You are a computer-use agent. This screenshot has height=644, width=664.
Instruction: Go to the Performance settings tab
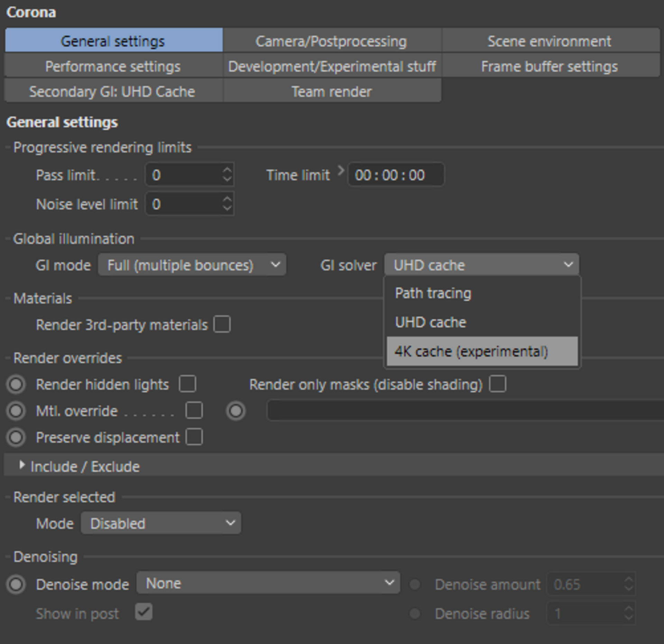pos(114,66)
